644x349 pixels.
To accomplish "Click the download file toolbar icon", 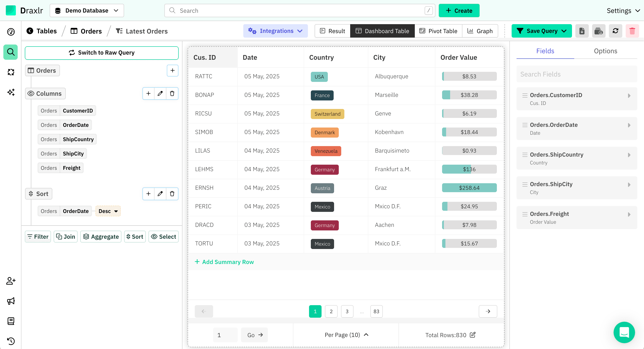I will pyautogui.click(x=582, y=31).
